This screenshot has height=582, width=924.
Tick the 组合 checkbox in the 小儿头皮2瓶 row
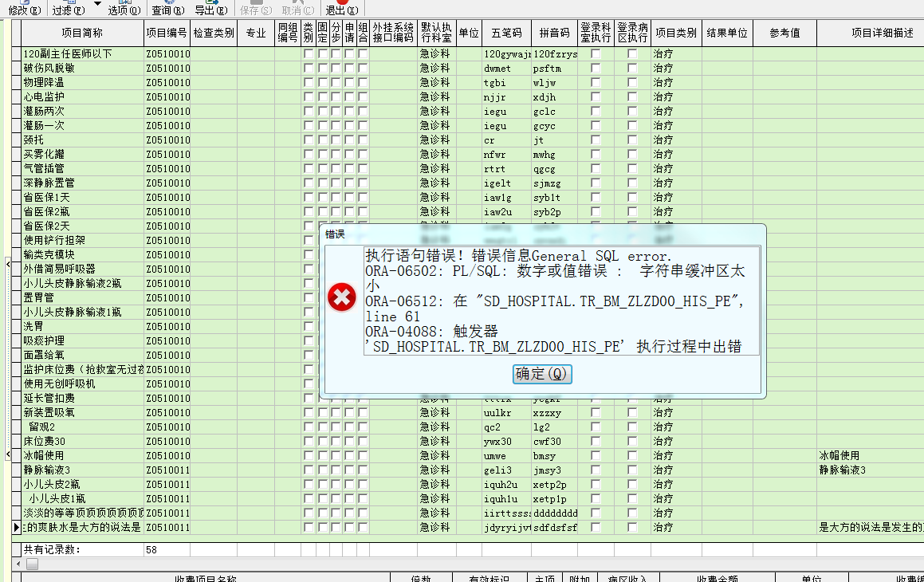[363, 484]
